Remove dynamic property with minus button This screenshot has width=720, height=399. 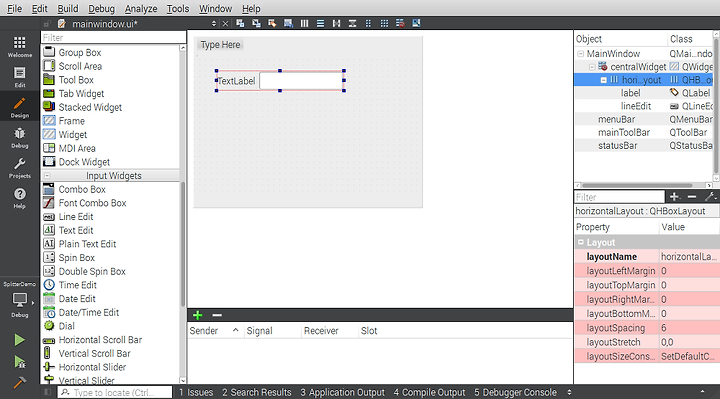(692, 197)
